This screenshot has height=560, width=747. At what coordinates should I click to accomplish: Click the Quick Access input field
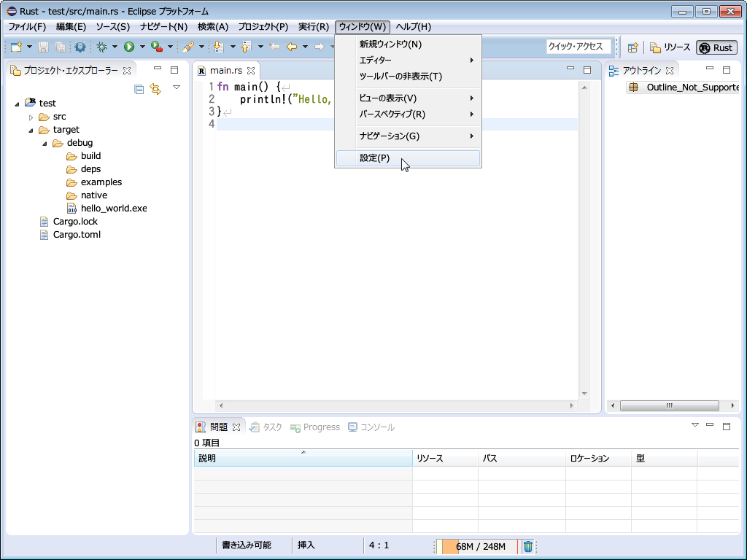point(578,47)
